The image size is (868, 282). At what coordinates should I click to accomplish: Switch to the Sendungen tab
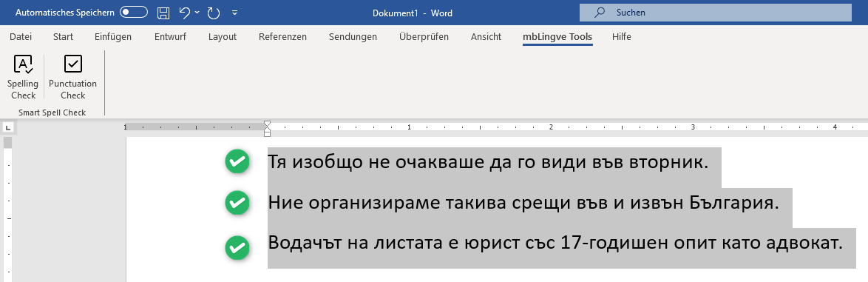pyautogui.click(x=353, y=37)
